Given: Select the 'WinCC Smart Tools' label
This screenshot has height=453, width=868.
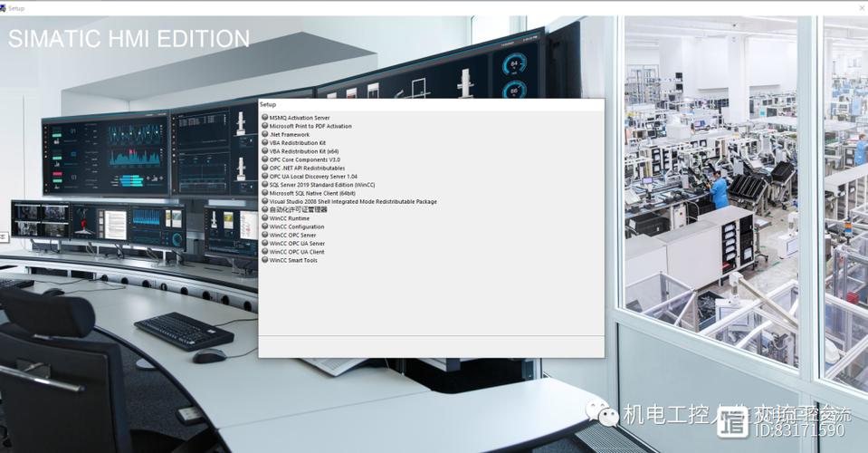Looking at the screenshot, I should [x=293, y=260].
